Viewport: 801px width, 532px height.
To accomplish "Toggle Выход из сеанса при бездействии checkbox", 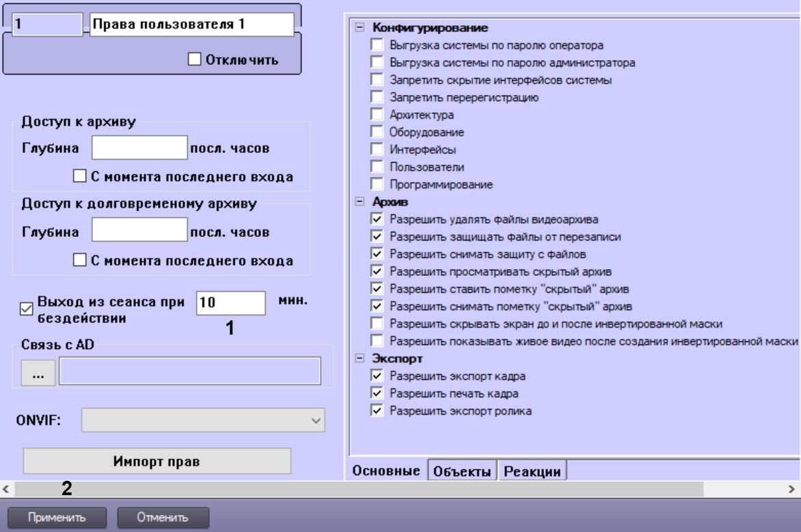I will (27, 309).
